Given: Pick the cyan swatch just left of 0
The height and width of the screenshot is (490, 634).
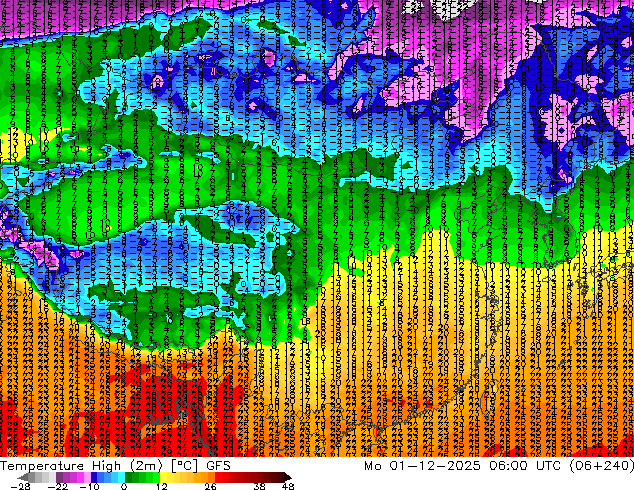Looking at the screenshot, I should [121, 477].
